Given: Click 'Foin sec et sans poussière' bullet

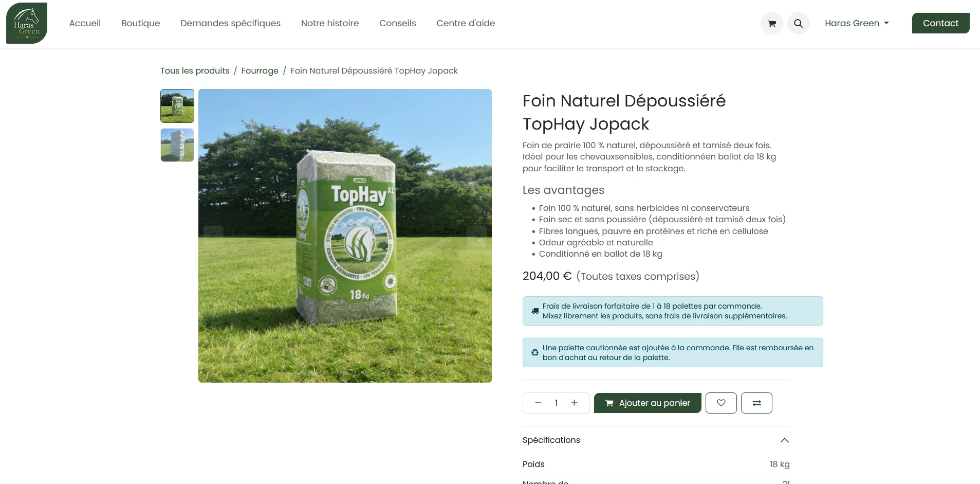Looking at the screenshot, I should pyautogui.click(x=662, y=219).
